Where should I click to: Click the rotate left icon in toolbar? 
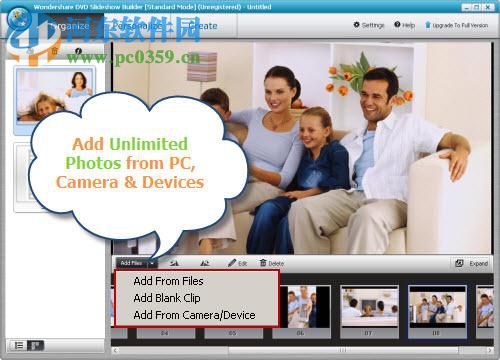coord(174,263)
